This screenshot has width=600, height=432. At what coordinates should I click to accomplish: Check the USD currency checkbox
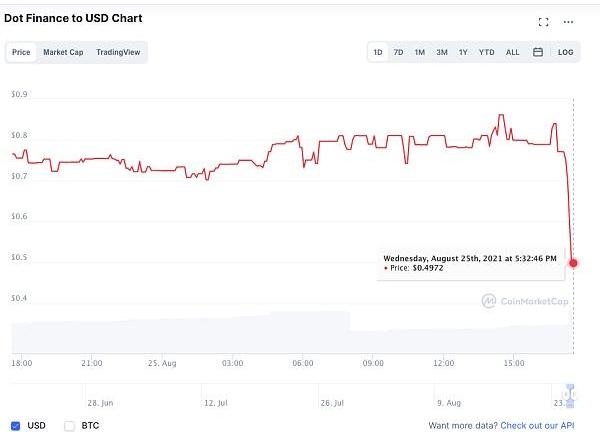(15, 425)
